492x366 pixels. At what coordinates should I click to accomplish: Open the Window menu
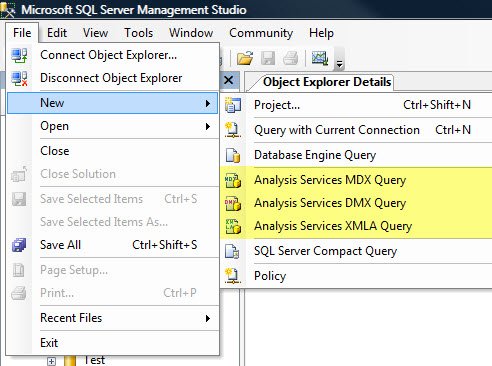[x=191, y=33]
